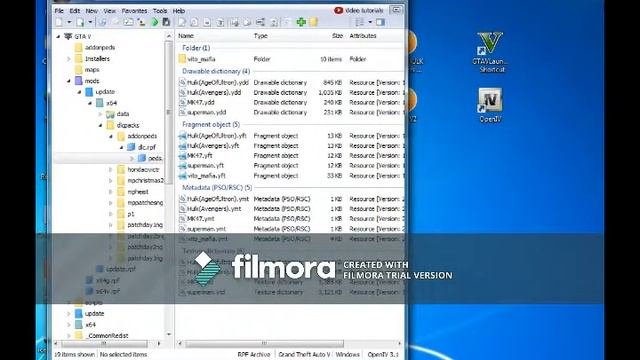Click the icon beside MK47.ymt
The image size is (640, 360).
(x=182, y=219)
